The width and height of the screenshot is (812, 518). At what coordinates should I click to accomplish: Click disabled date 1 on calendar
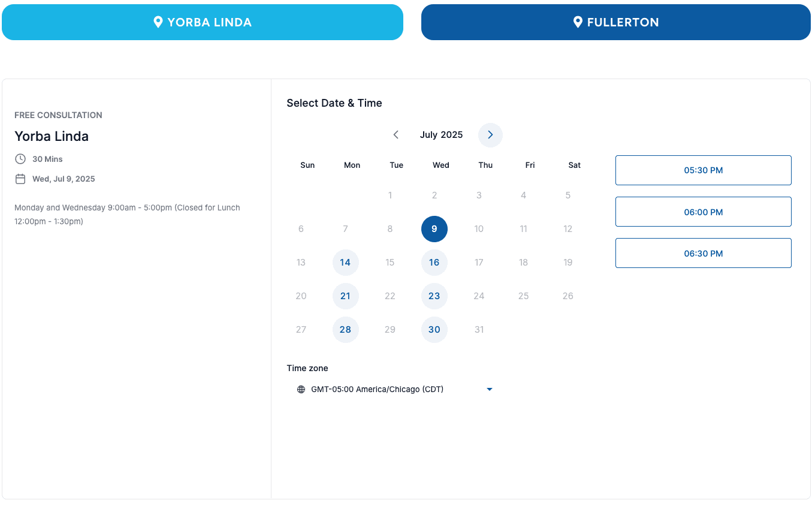[390, 195]
